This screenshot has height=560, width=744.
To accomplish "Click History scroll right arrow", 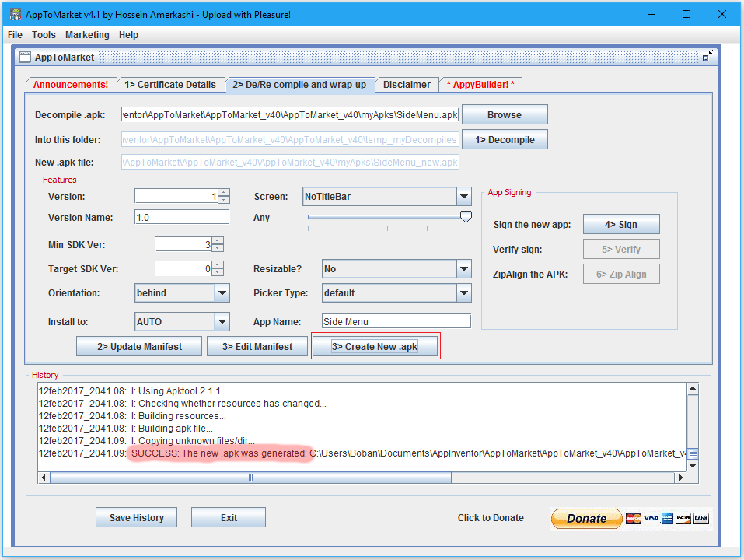I will click(x=681, y=478).
